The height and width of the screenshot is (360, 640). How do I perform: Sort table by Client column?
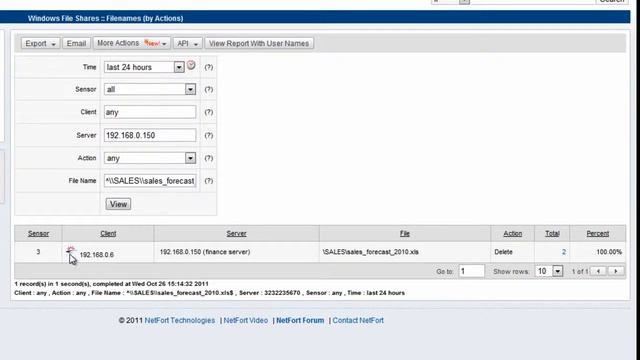point(108,233)
